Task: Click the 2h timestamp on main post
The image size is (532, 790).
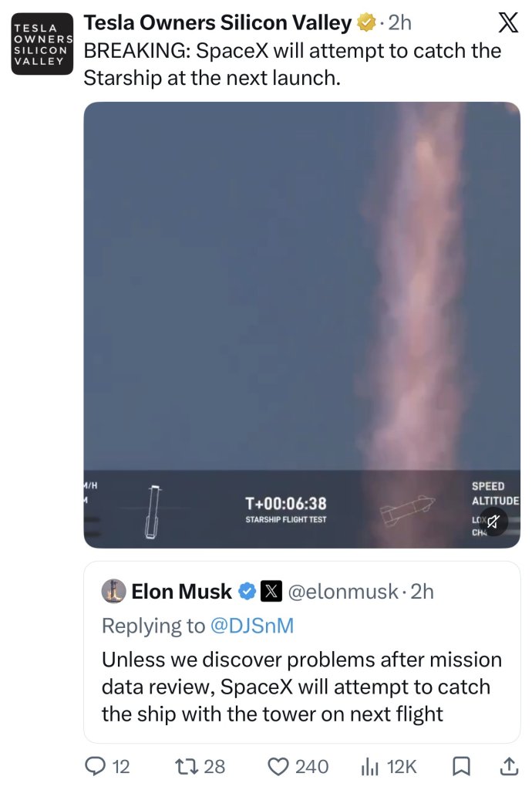Action: [400, 22]
